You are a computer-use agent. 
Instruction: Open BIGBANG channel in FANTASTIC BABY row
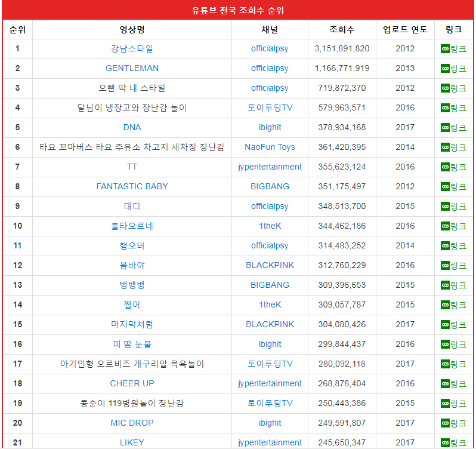point(270,186)
